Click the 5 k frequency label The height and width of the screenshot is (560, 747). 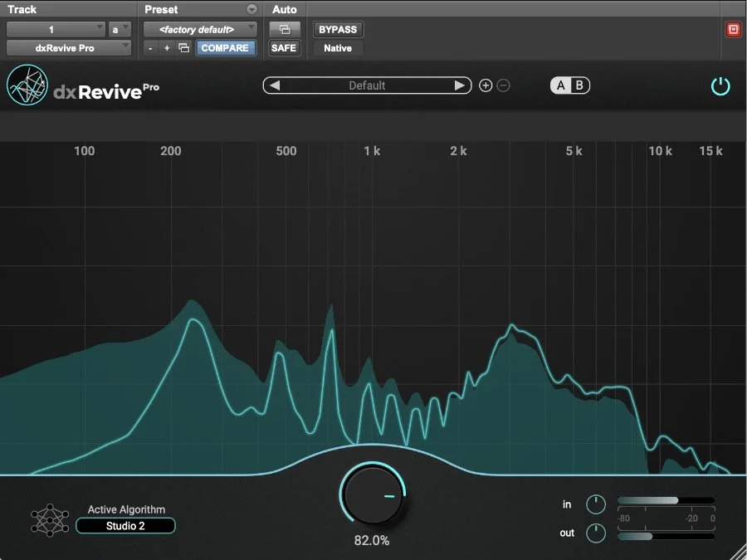coord(574,151)
